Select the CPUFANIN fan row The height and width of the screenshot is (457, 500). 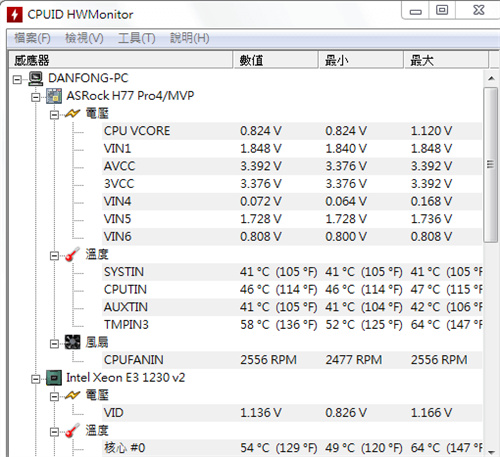(x=292, y=360)
